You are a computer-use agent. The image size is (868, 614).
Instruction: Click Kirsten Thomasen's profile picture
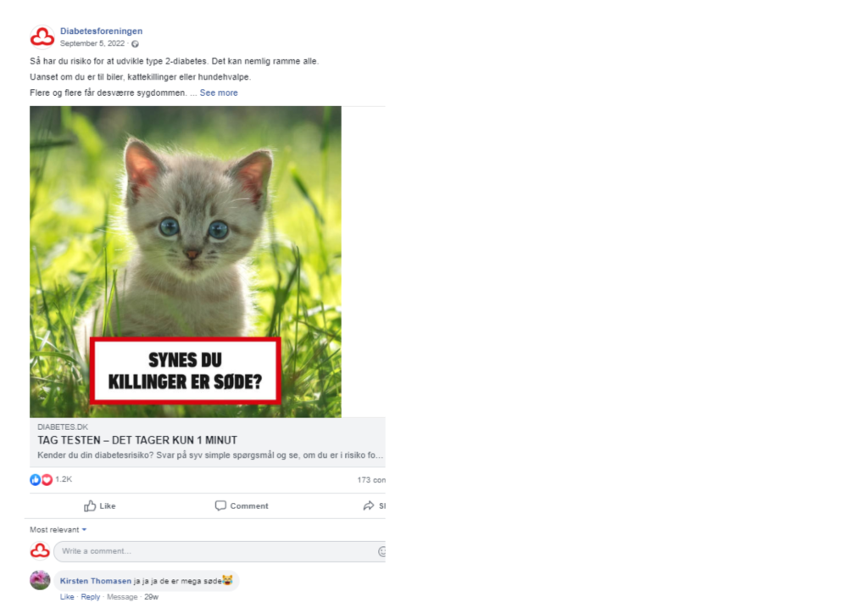point(40,580)
